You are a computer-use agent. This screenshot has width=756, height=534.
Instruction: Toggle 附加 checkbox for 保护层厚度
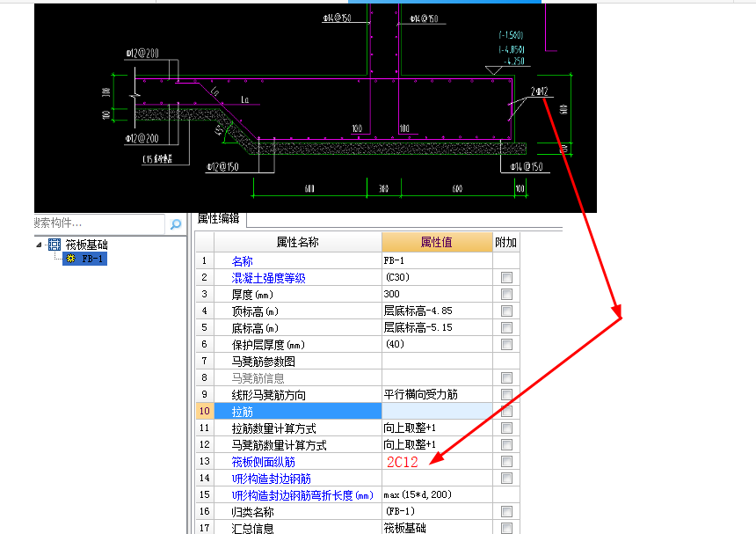tap(506, 345)
